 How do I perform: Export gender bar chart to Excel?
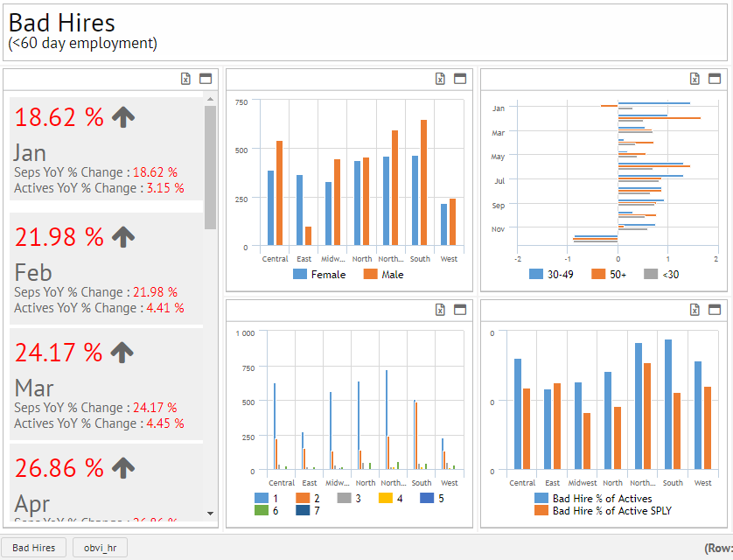(x=441, y=79)
